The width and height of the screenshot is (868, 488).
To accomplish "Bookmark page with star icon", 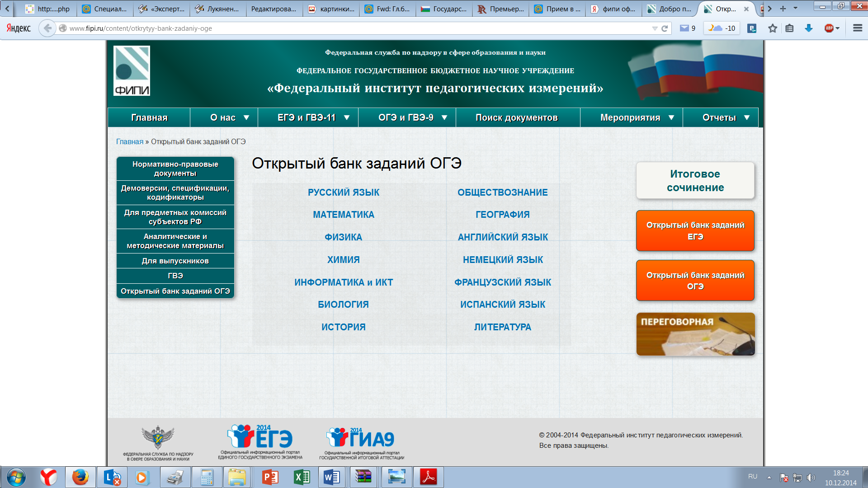I will click(x=773, y=28).
